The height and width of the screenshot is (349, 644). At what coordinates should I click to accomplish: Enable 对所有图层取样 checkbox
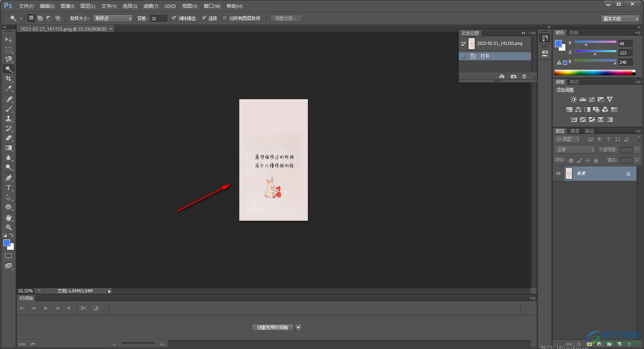coord(225,18)
